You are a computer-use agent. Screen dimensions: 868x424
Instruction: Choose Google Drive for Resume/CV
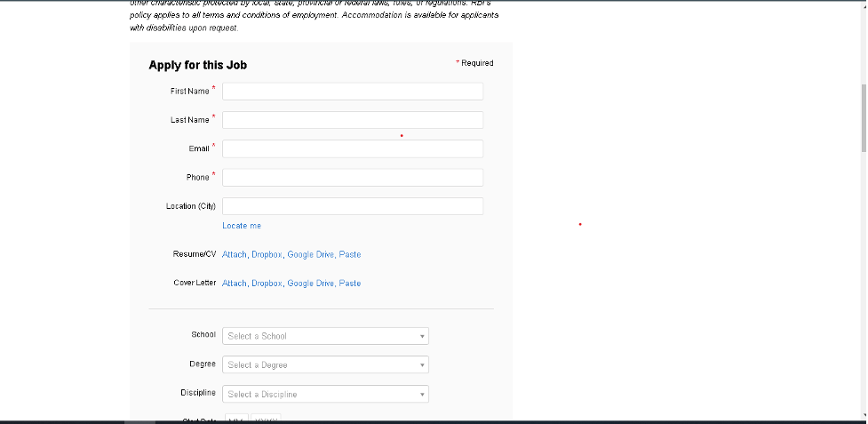coord(311,254)
